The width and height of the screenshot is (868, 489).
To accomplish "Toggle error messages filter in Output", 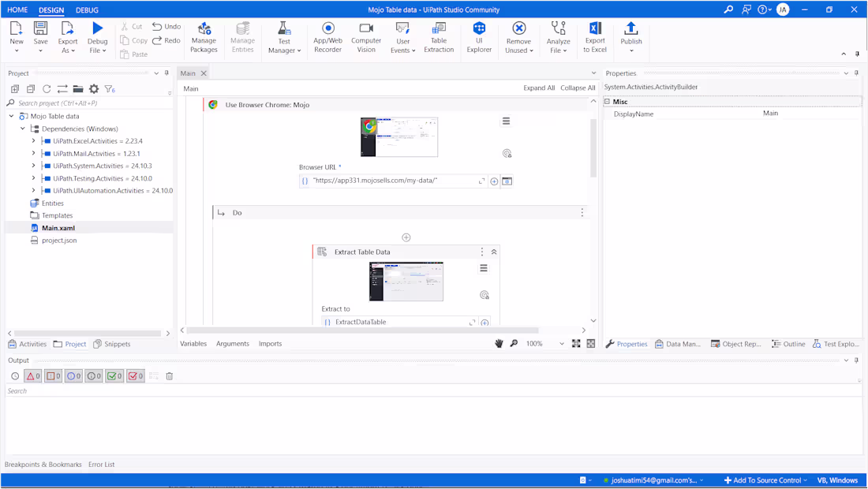I will (32, 376).
